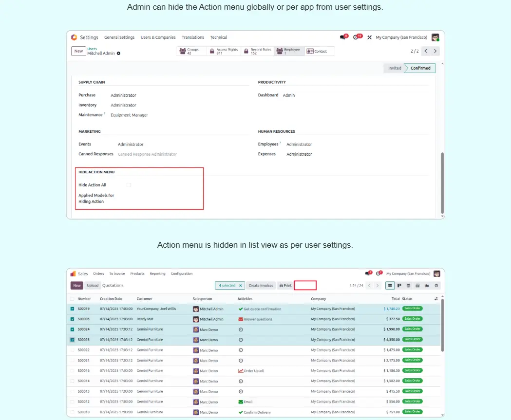The image size is (511, 420).
Task: Expand the Sales Configuration menu
Action: pyautogui.click(x=181, y=274)
